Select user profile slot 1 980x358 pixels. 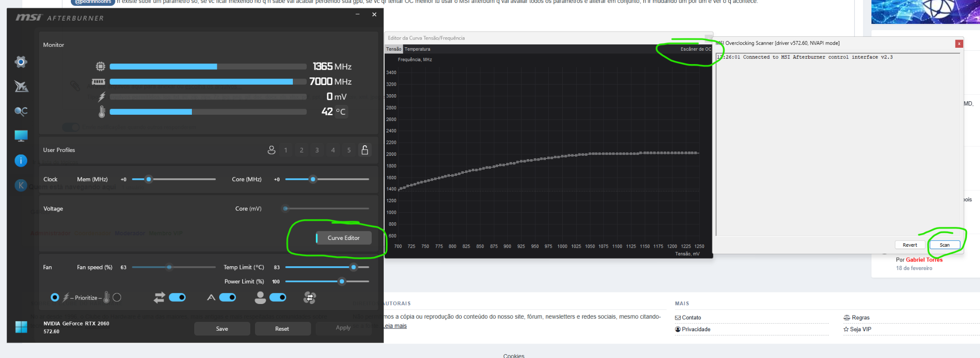286,150
